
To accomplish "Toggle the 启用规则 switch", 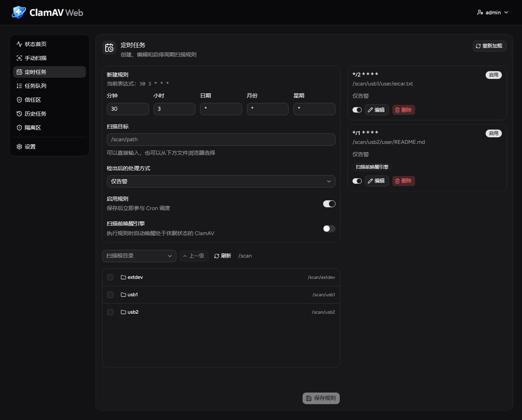I will (x=329, y=204).
